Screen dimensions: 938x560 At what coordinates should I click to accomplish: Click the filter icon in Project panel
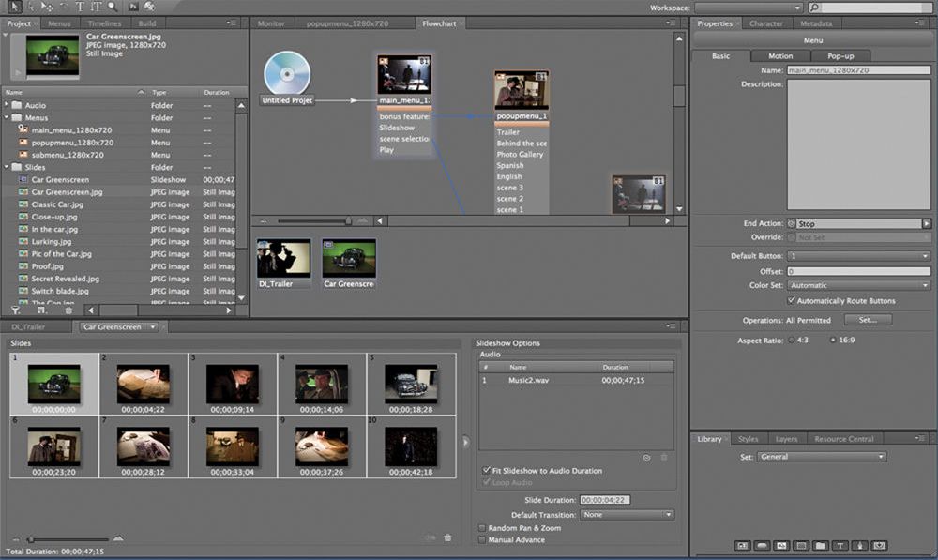pos(15,310)
